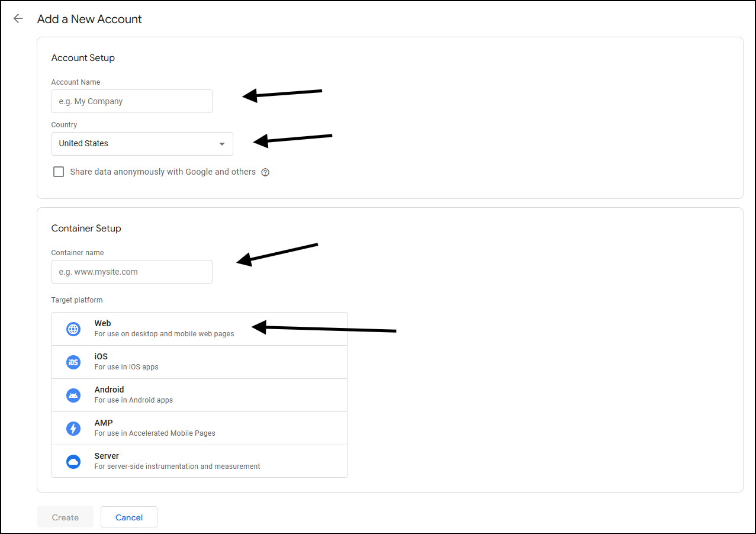Click the Share data anonymously label text

pos(163,172)
